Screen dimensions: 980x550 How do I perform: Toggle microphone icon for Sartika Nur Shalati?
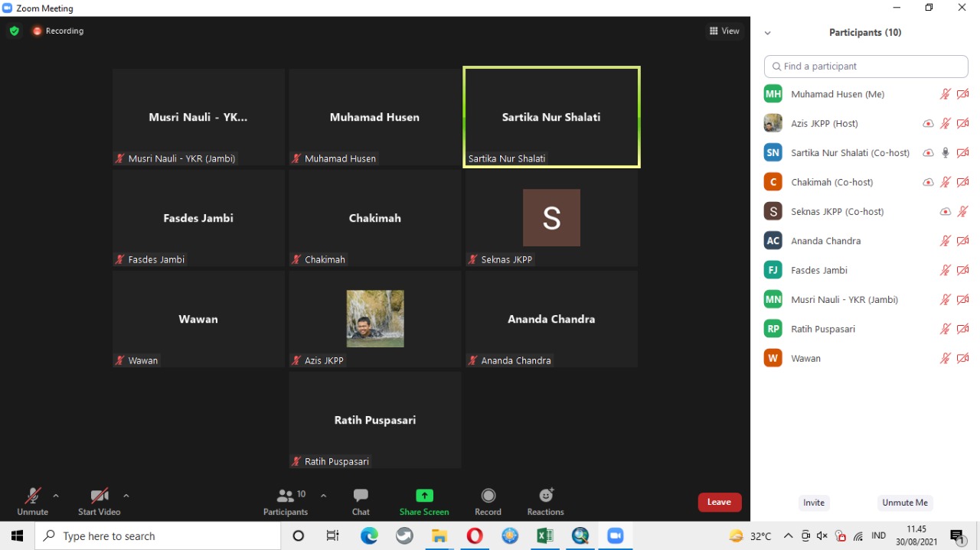click(946, 153)
